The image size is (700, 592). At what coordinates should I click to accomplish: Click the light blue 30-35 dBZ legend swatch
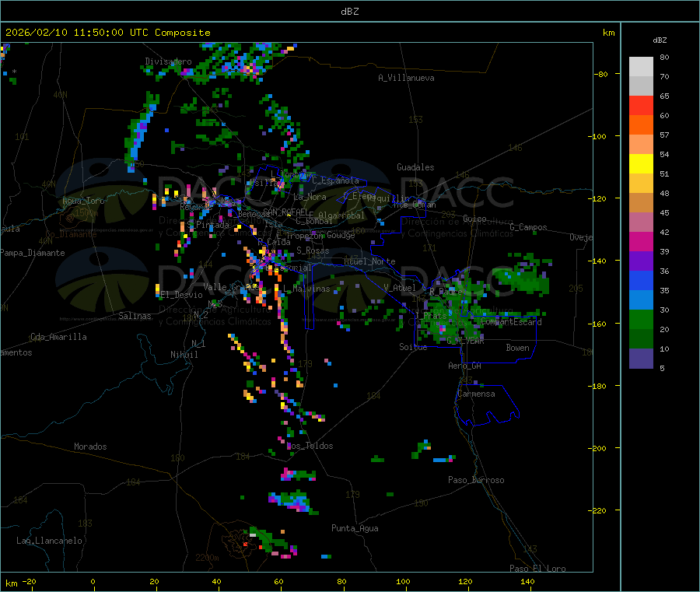click(x=641, y=300)
